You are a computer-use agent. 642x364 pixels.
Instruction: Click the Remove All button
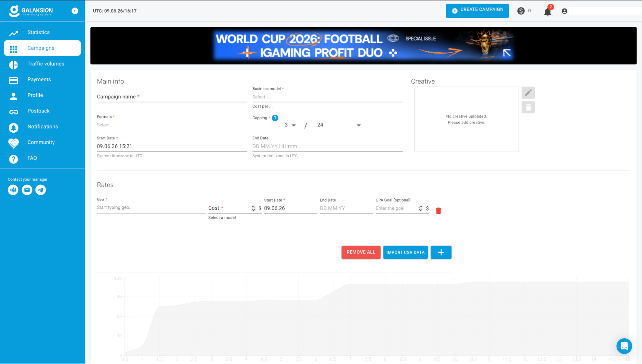(361, 252)
